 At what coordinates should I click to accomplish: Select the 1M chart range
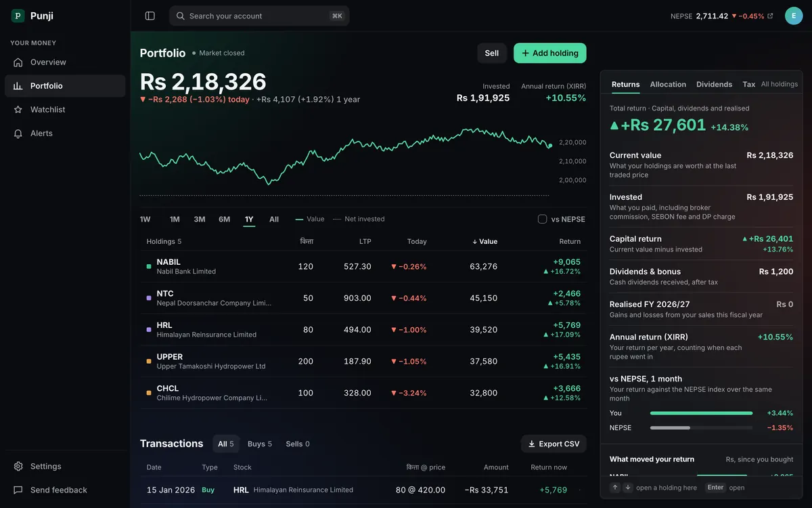point(175,219)
